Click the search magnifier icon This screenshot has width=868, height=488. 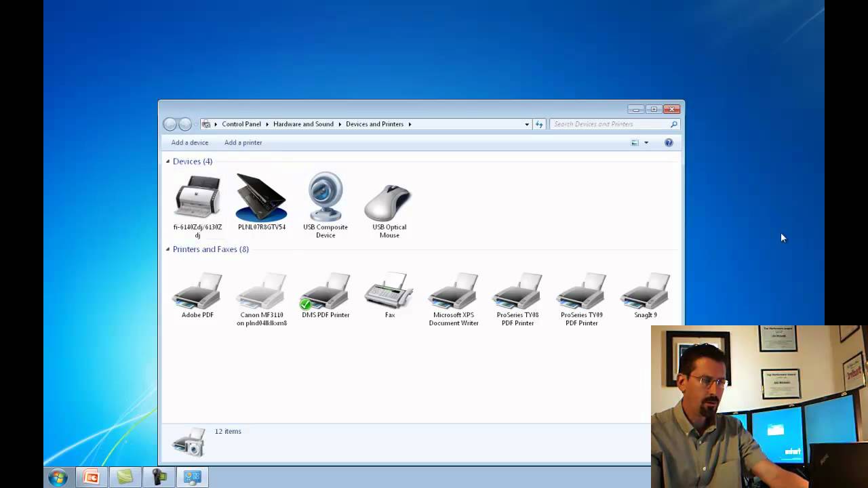(x=673, y=124)
